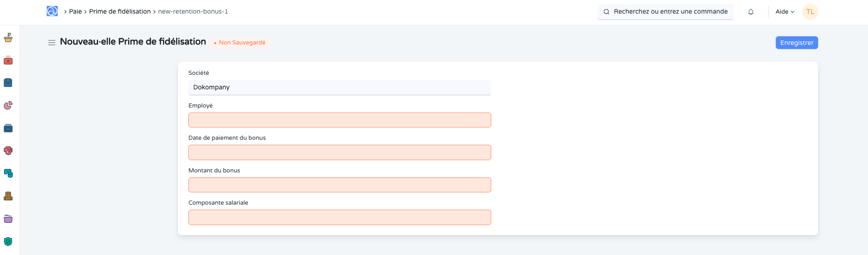Expand the Aide help dropdown

785,12
